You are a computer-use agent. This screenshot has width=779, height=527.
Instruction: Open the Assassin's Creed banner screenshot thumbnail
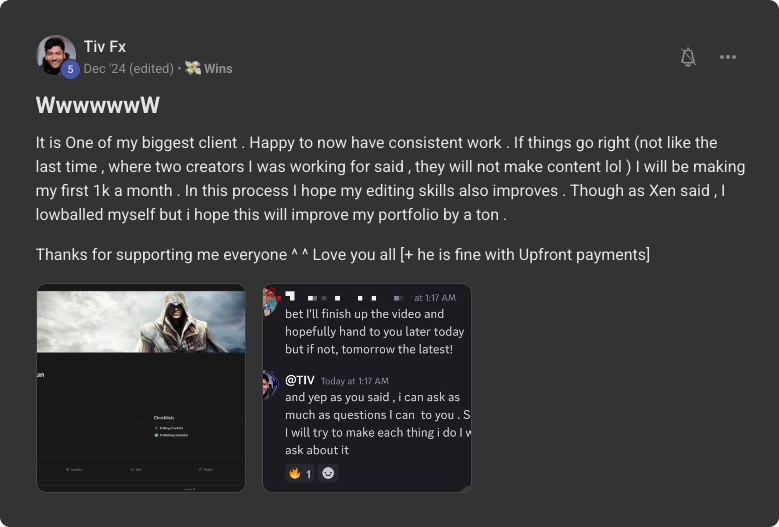tap(141, 387)
